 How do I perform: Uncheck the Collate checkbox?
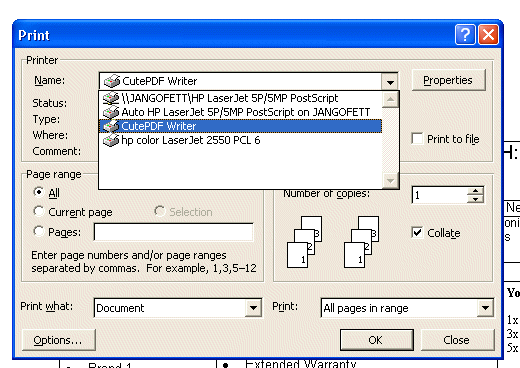(x=417, y=232)
